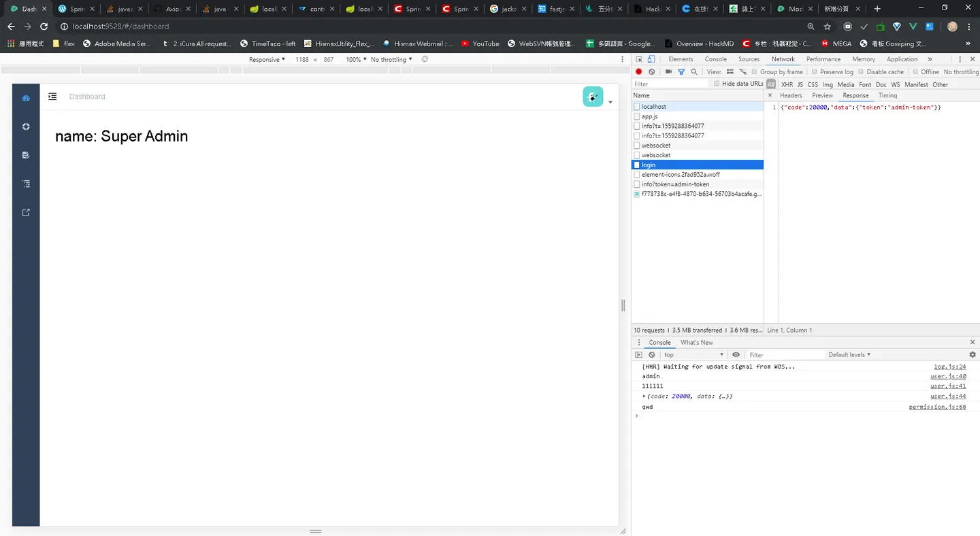Open the console settings gear icon
This screenshot has width=980, height=536.
coord(973,354)
